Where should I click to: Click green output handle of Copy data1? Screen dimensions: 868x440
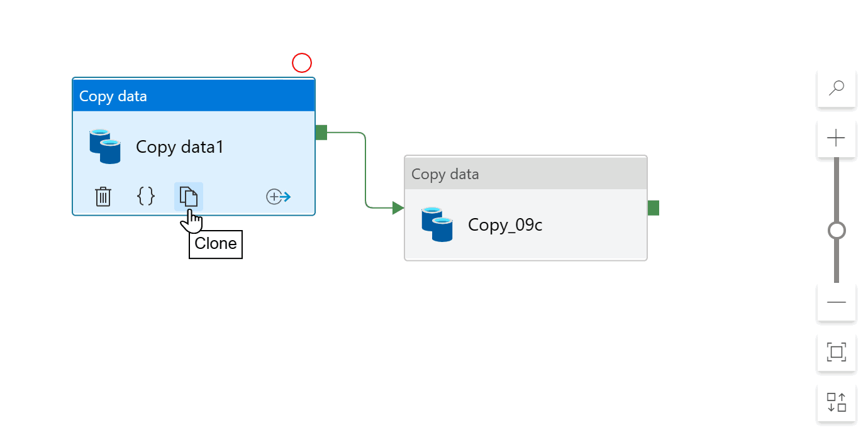[x=321, y=133]
